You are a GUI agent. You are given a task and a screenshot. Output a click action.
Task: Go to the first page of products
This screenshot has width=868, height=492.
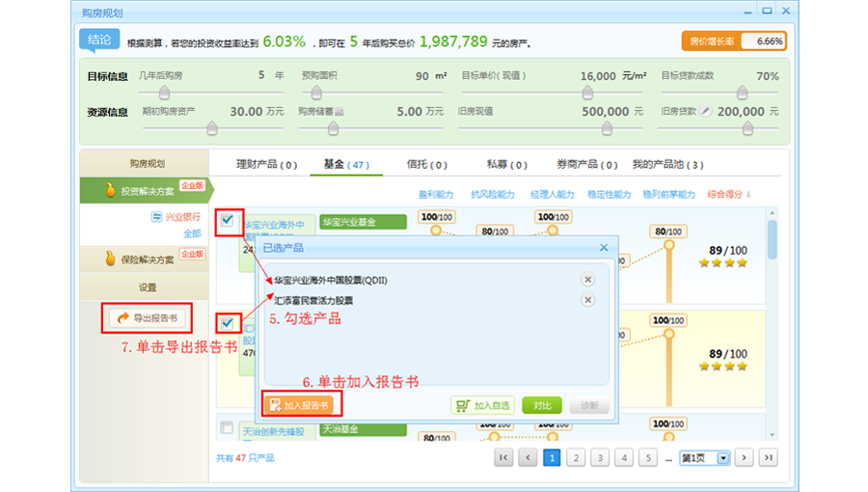[x=503, y=457]
